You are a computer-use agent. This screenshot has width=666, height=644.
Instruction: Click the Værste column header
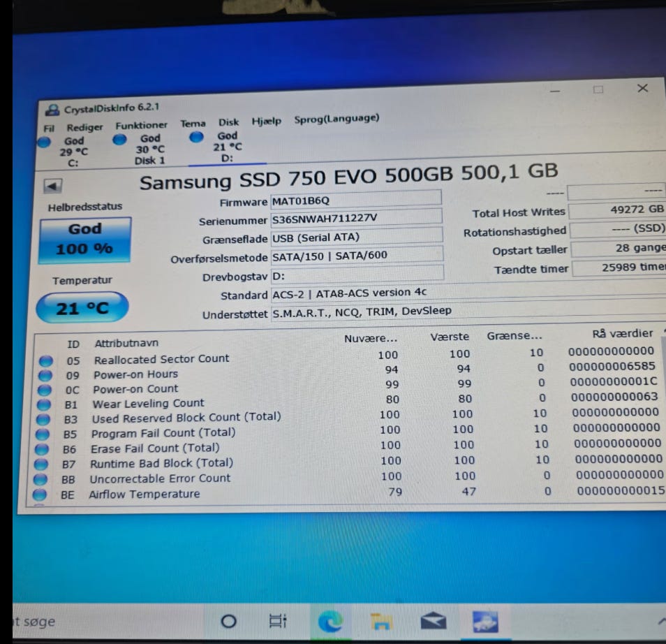(450, 337)
